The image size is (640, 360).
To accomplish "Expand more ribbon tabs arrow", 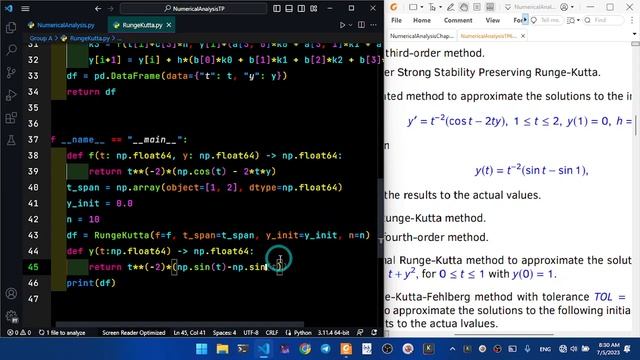I will coord(525,19).
